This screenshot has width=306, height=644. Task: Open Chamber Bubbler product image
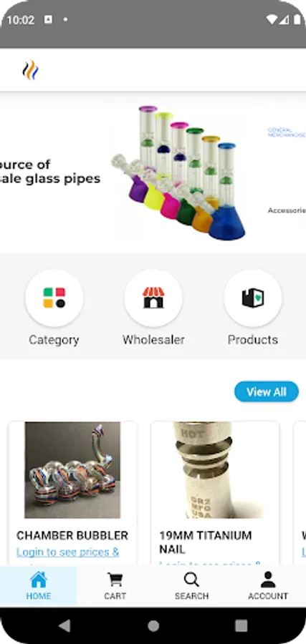point(72,470)
